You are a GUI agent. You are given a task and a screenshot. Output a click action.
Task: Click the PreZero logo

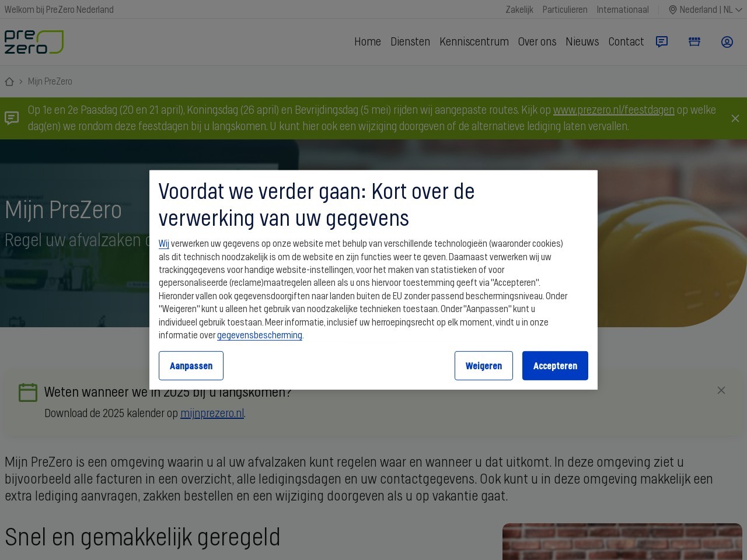[34, 42]
